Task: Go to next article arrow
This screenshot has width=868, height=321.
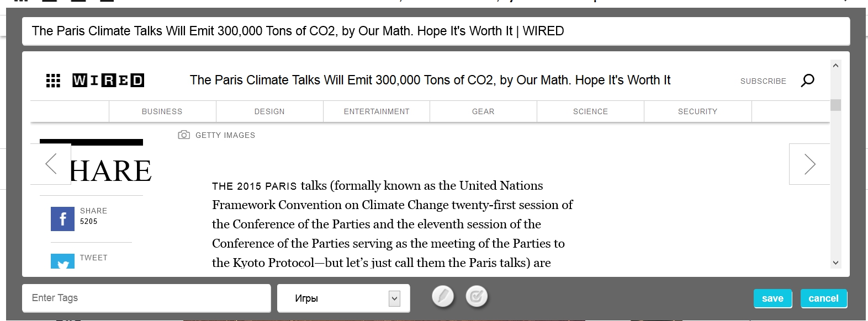Action: [x=809, y=164]
